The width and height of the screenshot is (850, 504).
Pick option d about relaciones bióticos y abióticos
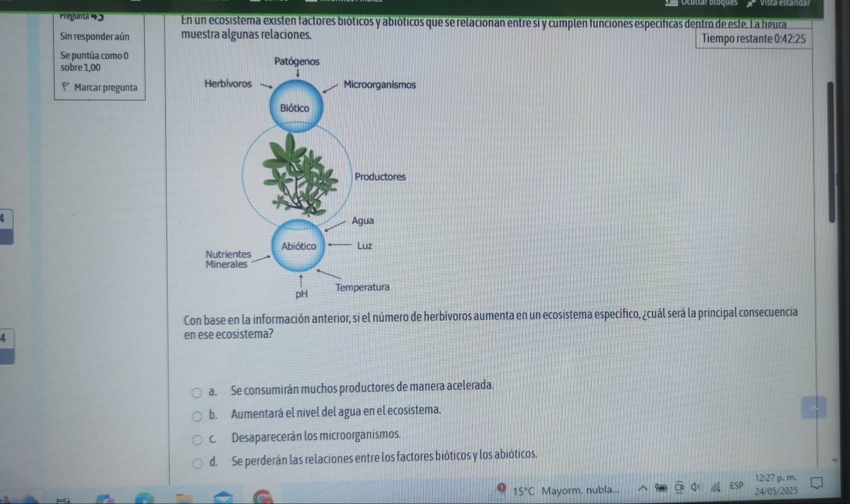pos(197,462)
